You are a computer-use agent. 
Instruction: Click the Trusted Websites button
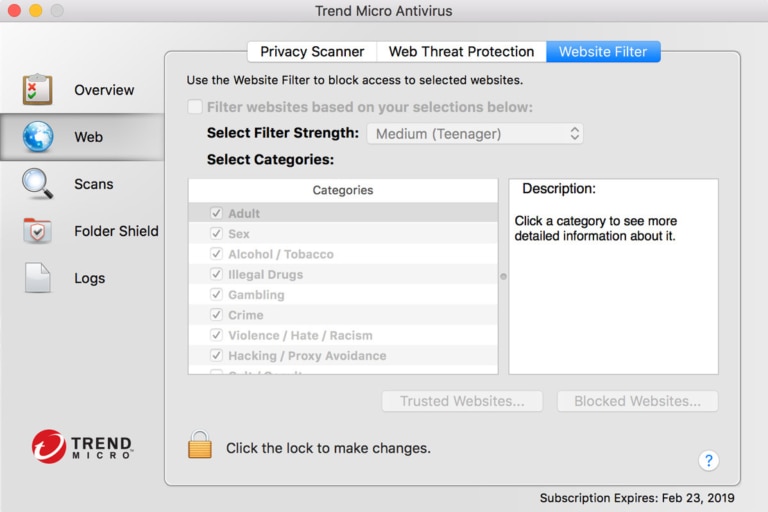click(462, 401)
